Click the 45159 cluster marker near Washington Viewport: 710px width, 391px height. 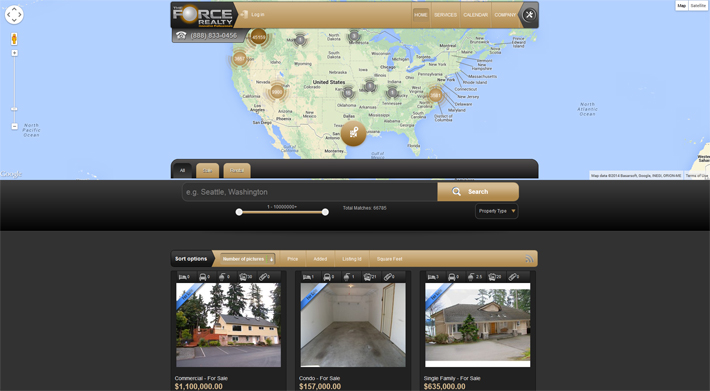click(259, 37)
